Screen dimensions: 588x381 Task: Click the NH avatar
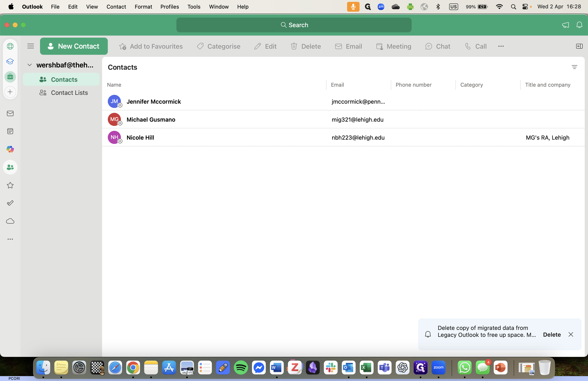coord(114,137)
